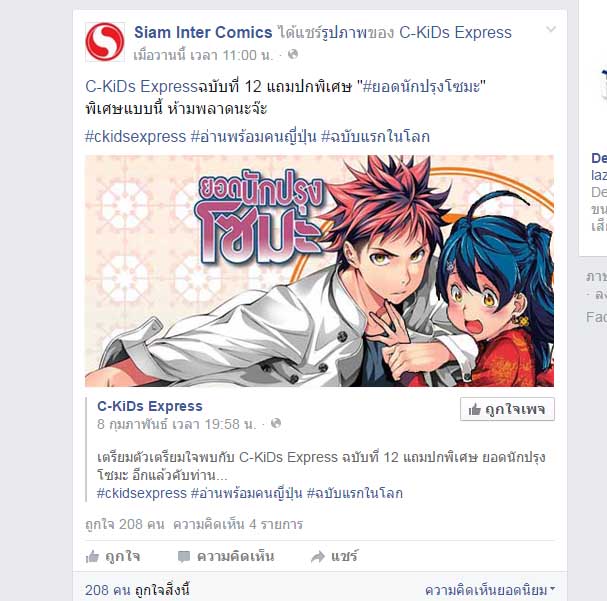The image size is (607, 601).
Task: Open C-KiDs Express link in post header
Action: pyautogui.click(x=455, y=33)
